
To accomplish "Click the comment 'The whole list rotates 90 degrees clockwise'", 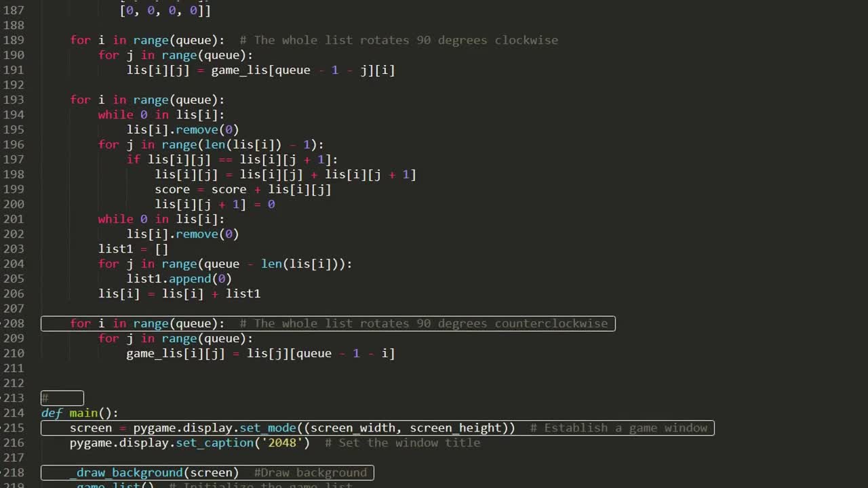I will click(x=399, y=40).
